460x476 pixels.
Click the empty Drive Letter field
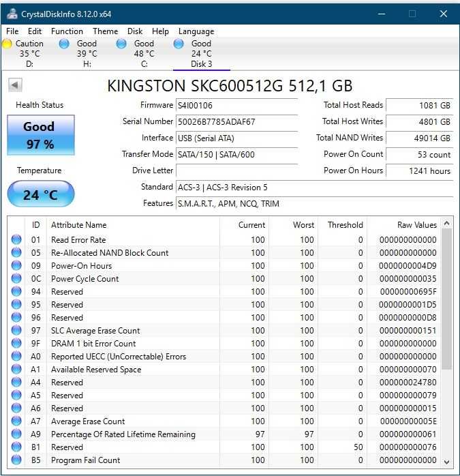[236, 171]
